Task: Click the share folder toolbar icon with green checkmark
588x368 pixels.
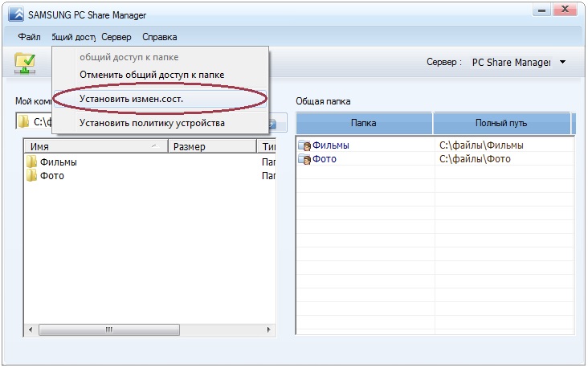Action: [25, 63]
